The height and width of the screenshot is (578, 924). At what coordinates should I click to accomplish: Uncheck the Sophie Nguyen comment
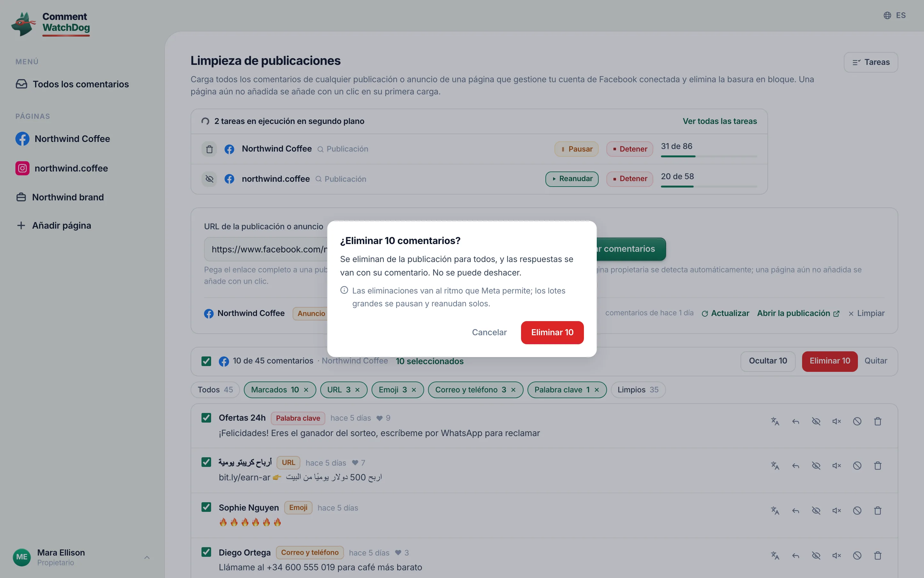tap(206, 507)
